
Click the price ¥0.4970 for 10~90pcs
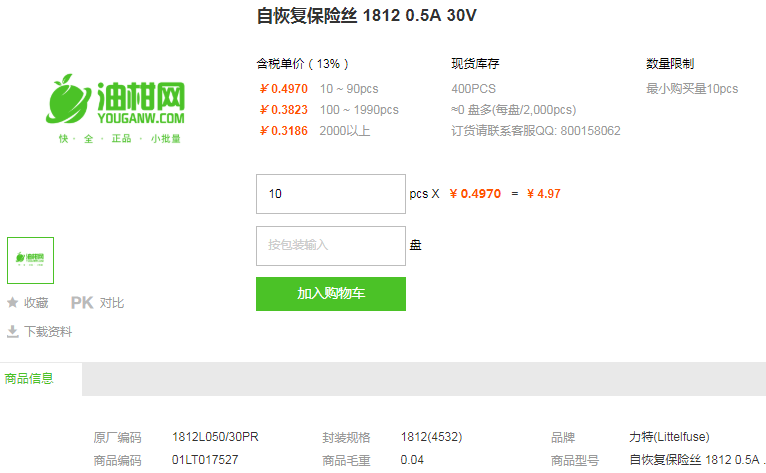(x=284, y=89)
